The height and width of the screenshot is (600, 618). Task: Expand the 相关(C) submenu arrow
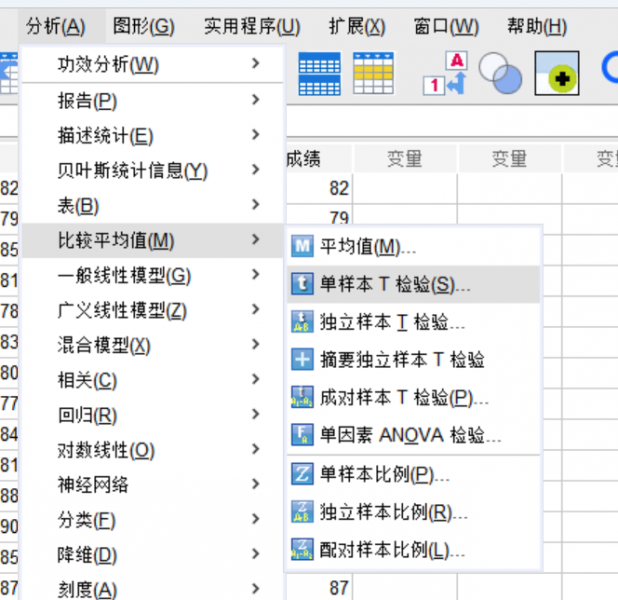256,379
